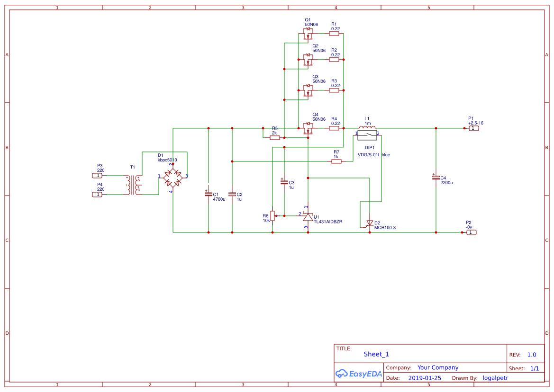Select the 0.22 ohm resistor R1

[335, 33]
